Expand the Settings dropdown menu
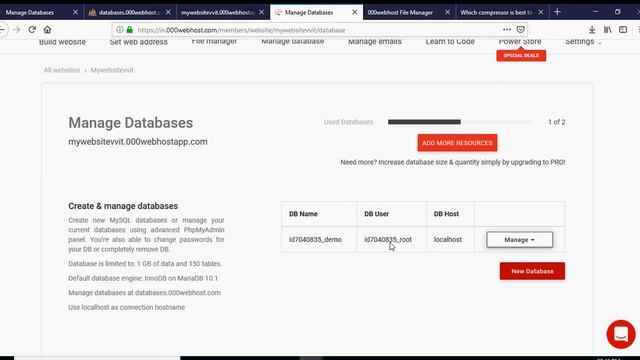Screen dimensions: 640x360 point(583,42)
